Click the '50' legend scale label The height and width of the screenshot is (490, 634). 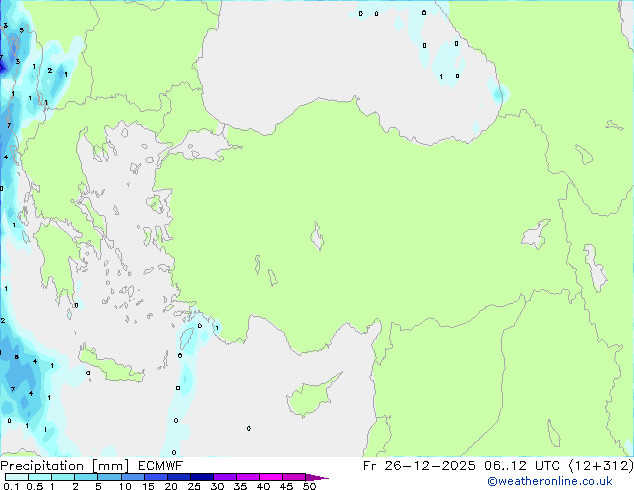pyautogui.click(x=309, y=486)
